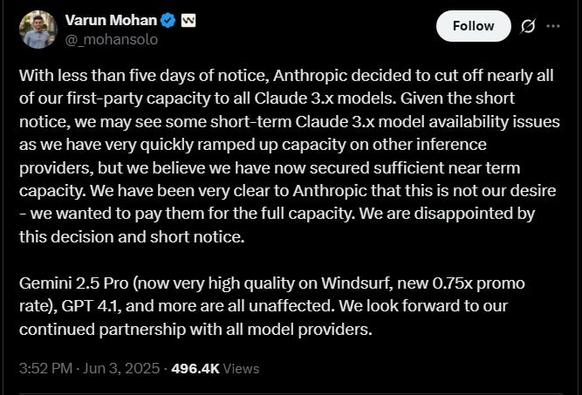This screenshot has width=582, height=395.
Task: Open the @_mohansolo handle link
Action: pos(111,39)
